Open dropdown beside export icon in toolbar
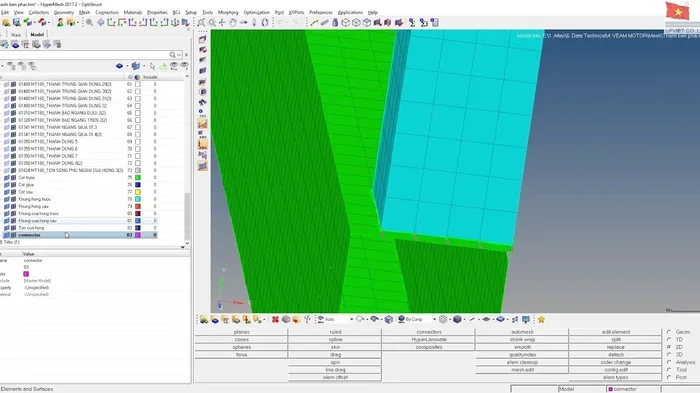Viewport: 700px width, 393px height. [49, 22]
